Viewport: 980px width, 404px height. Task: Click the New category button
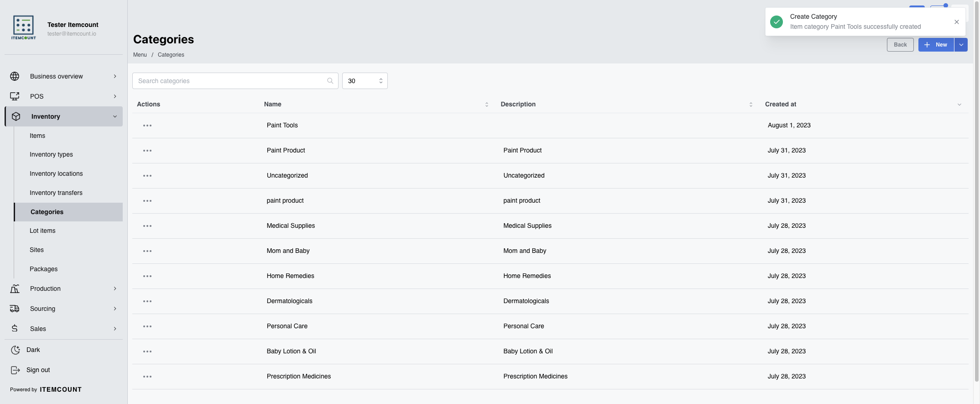point(936,45)
